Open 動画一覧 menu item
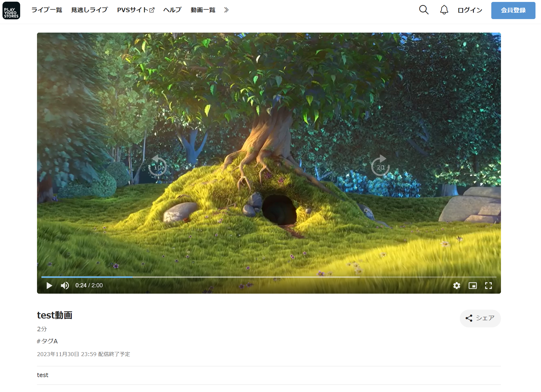The image size is (541, 392). point(203,10)
